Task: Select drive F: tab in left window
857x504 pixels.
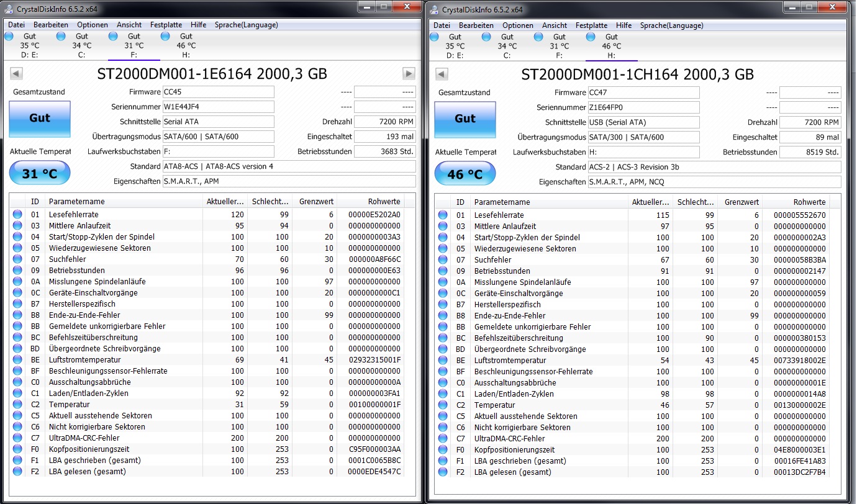Action: pyautogui.click(x=134, y=45)
